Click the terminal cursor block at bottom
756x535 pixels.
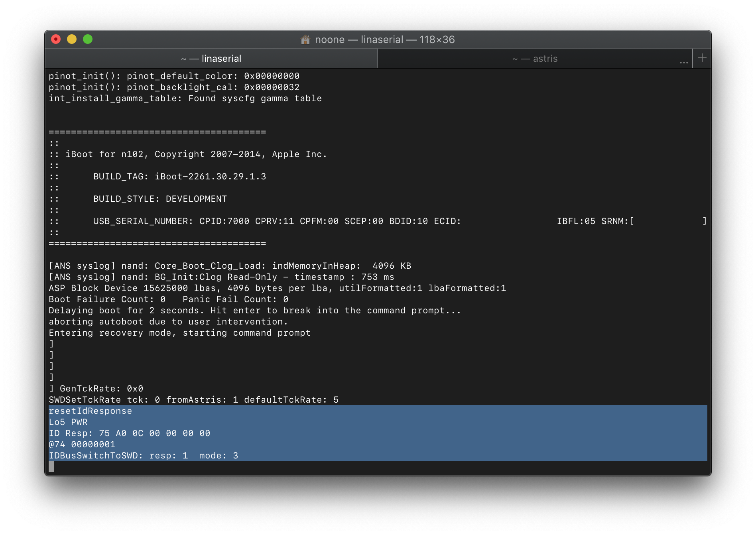(x=51, y=467)
